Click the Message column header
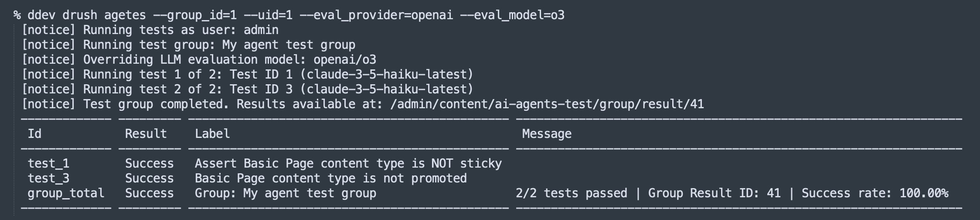The image size is (980, 220). [x=547, y=134]
